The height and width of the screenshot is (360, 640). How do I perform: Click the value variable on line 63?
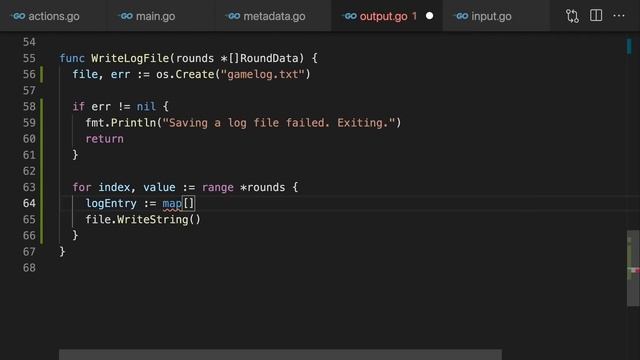[x=159, y=187]
